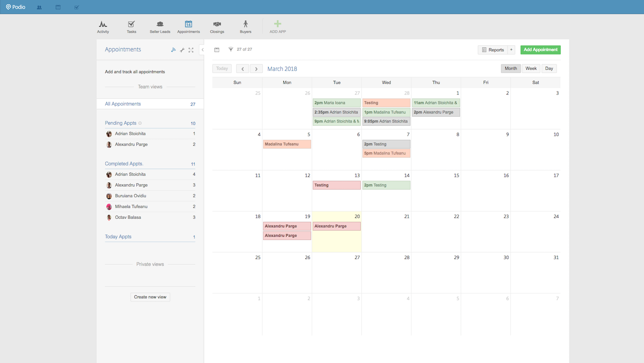The width and height of the screenshot is (644, 363).
Task: Go to next month with right chevron
Action: [x=256, y=69]
